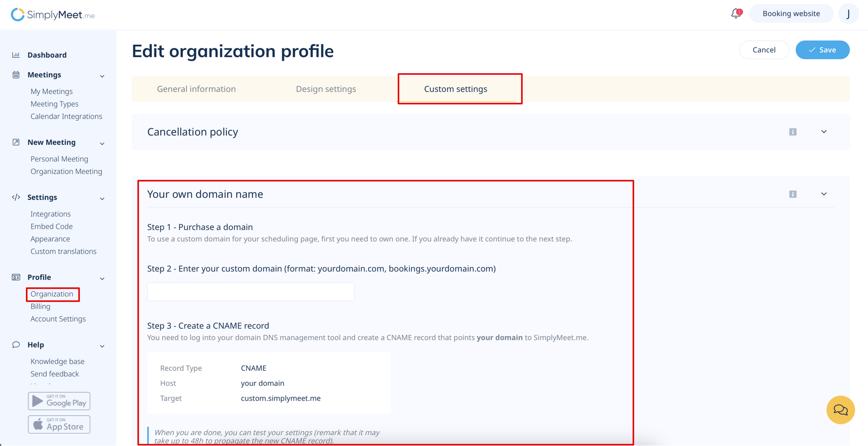The image size is (868, 446).
Task: Open the live chat bubble
Action: 841,410
